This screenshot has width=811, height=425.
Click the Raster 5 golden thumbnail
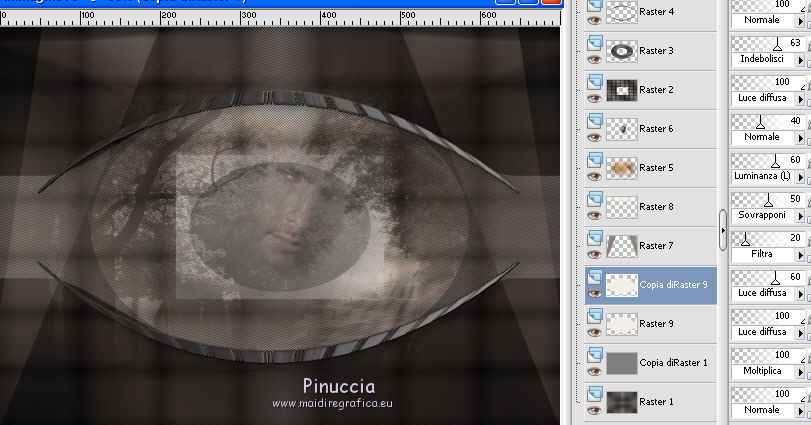click(x=622, y=169)
